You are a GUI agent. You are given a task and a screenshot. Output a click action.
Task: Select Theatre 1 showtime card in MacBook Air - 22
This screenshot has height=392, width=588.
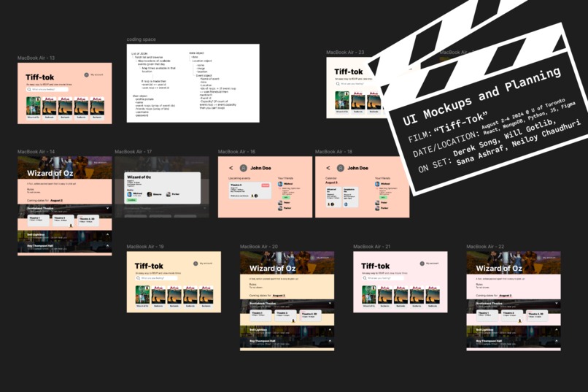[487, 315]
